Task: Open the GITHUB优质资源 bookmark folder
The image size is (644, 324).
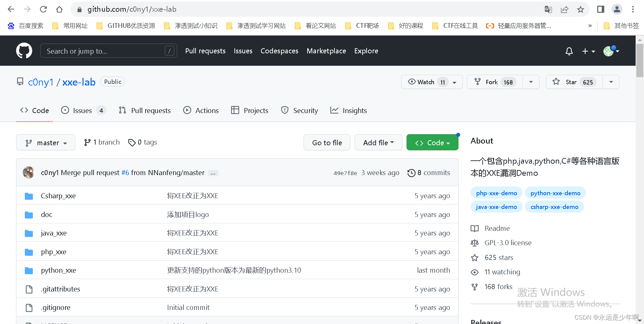Action: 126,26
